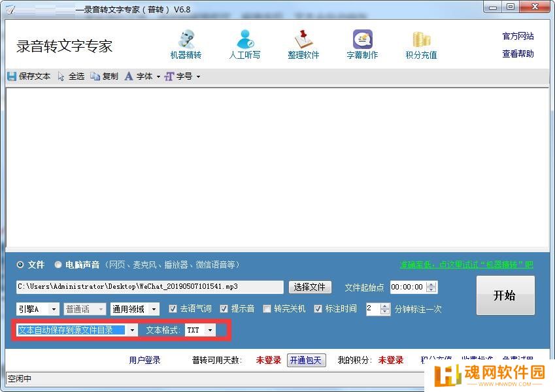This screenshot has width=555, height=392.
Task: Open the 普通话 language dropdown
Action: coord(84,309)
